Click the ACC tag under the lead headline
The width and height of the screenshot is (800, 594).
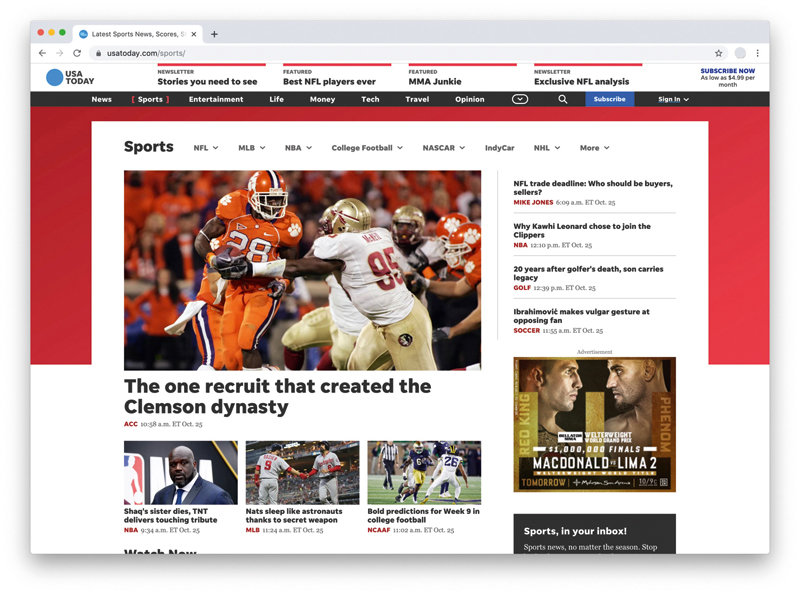point(131,424)
